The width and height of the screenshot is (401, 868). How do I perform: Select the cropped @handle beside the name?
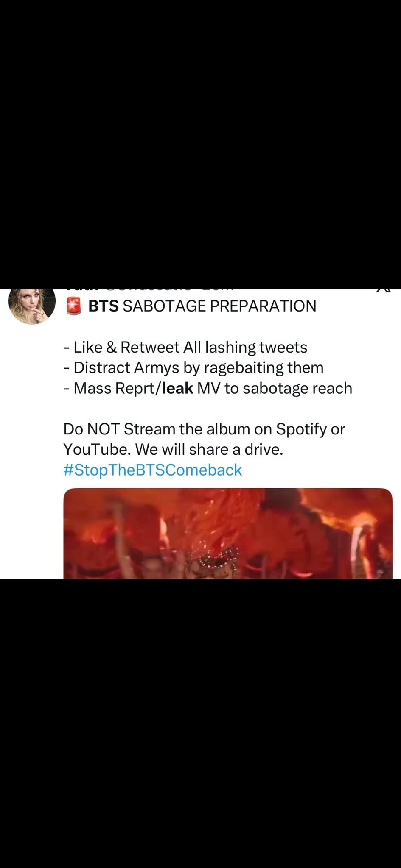151,290
